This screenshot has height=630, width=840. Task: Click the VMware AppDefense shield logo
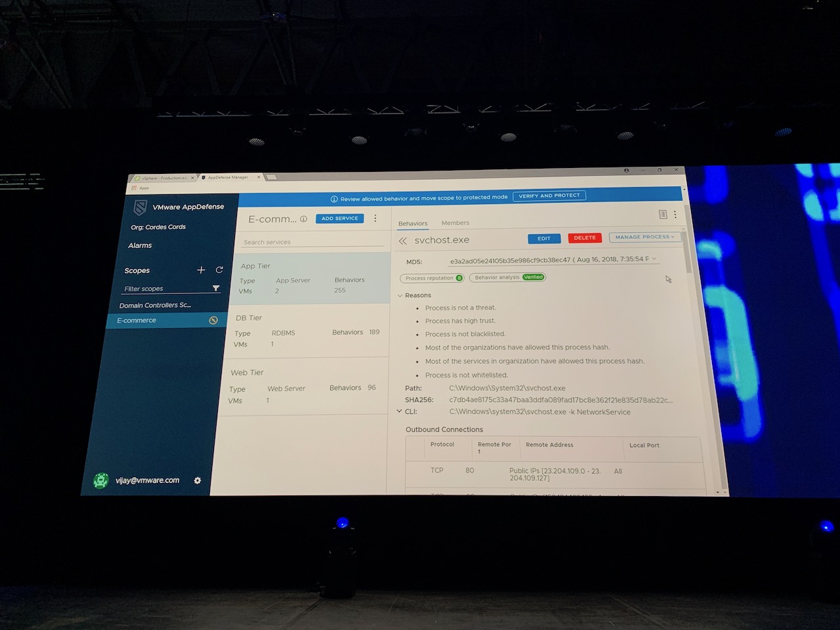[x=140, y=207]
